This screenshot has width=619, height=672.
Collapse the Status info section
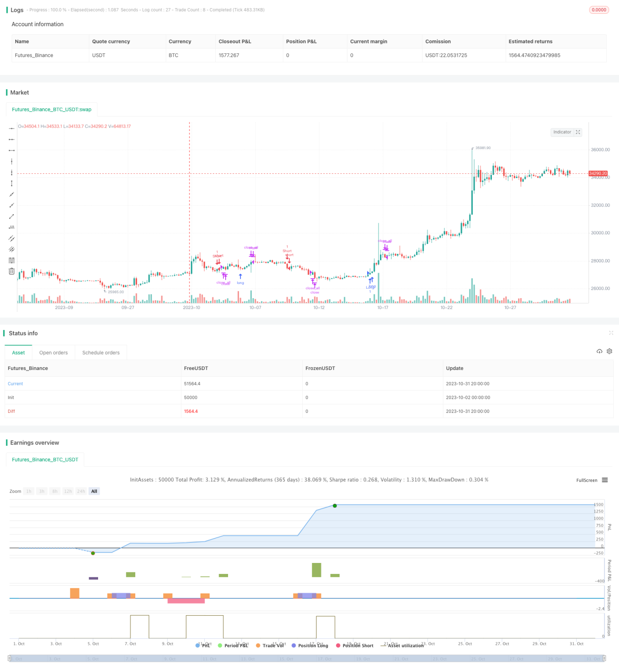click(611, 333)
